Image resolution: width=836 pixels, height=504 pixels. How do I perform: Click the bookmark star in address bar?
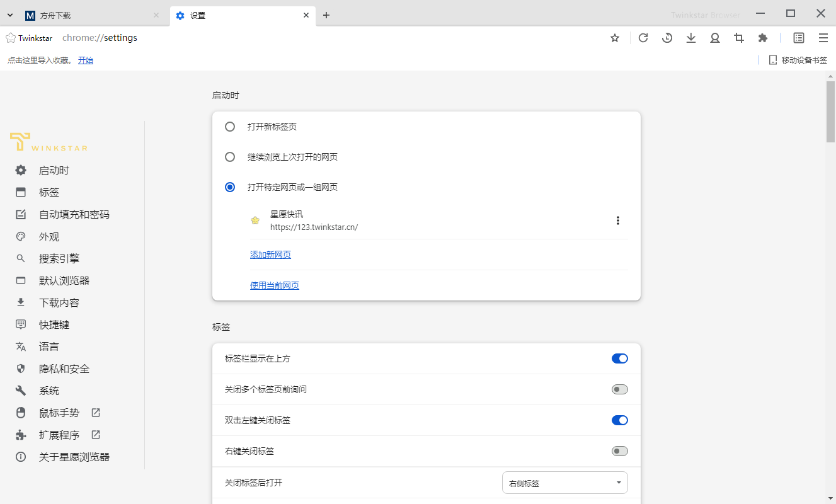(614, 38)
